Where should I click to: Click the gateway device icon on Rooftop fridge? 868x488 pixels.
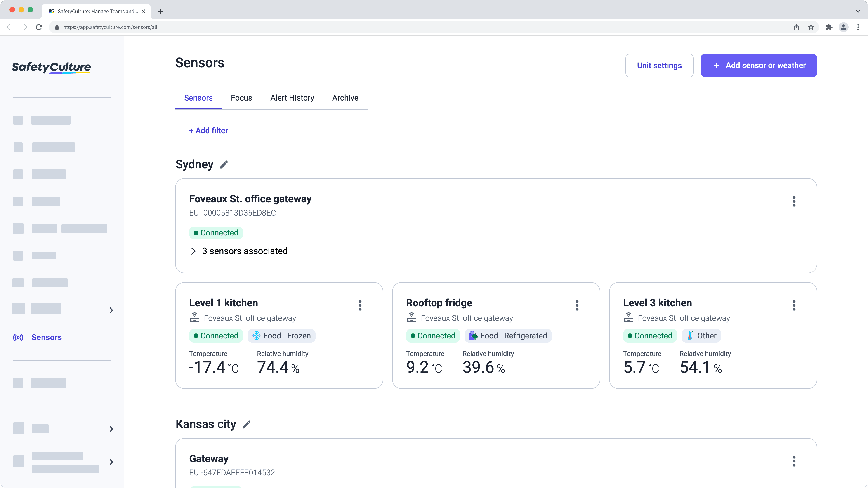pos(411,318)
